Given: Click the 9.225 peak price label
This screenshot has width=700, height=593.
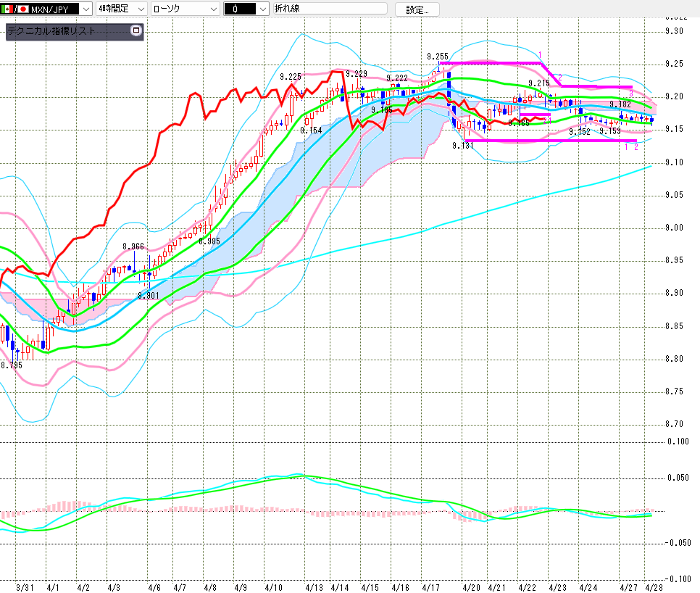Looking at the screenshot, I should pos(291,76).
